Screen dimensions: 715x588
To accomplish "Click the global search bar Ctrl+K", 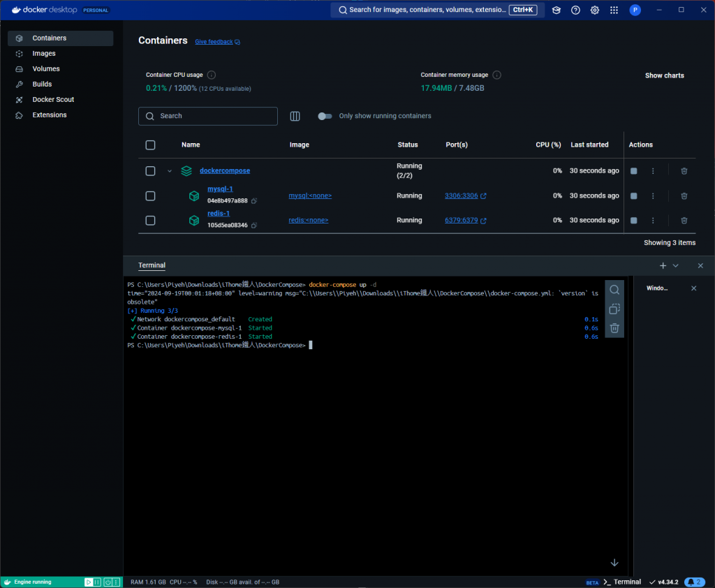I will [437, 10].
